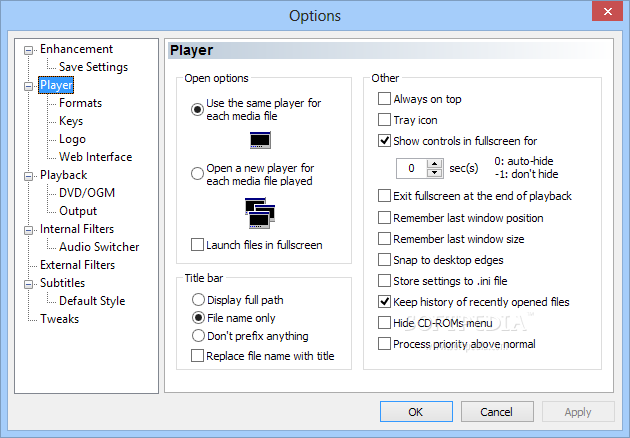This screenshot has height=438, width=630.
Task: Open the External Filters page
Action: tap(77, 265)
